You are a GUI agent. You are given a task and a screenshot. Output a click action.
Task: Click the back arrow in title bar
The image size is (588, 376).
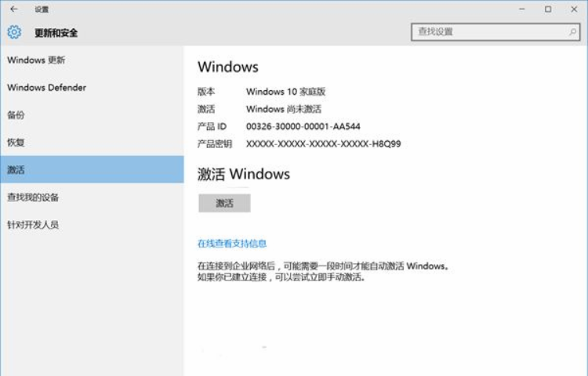pos(13,9)
